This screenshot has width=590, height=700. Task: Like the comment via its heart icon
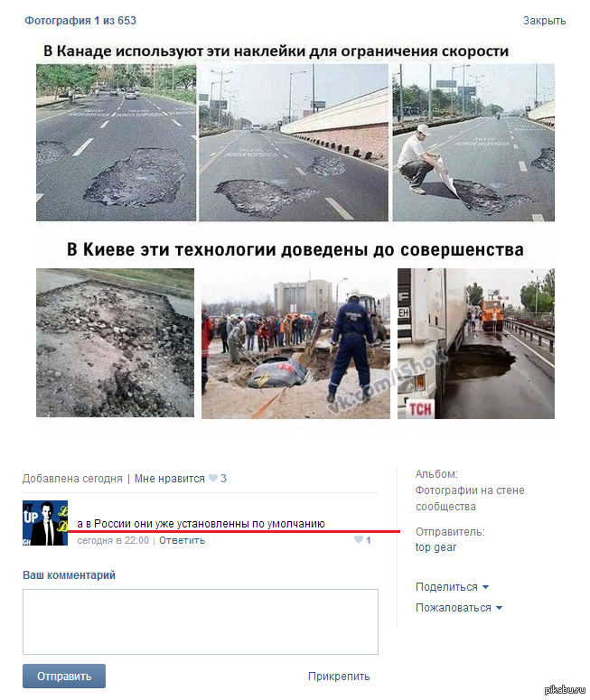[358, 540]
